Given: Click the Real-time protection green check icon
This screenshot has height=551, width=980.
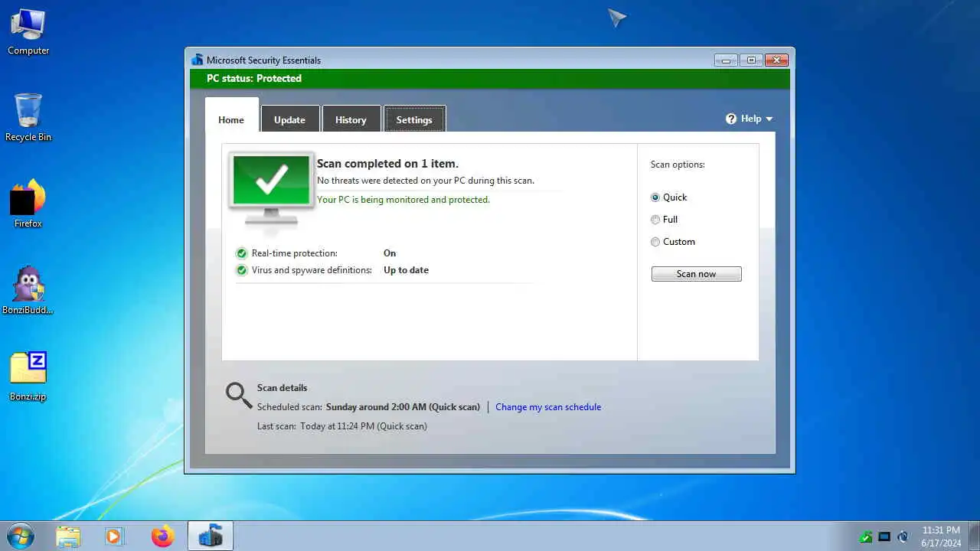Looking at the screenshot, I should pyautogui.click(x=242, y=253).
